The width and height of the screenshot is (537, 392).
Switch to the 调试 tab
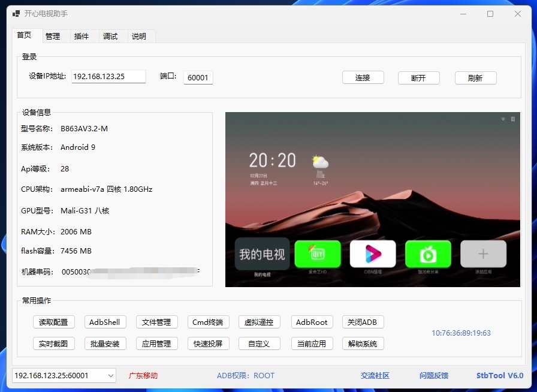[x=110, y=36]
